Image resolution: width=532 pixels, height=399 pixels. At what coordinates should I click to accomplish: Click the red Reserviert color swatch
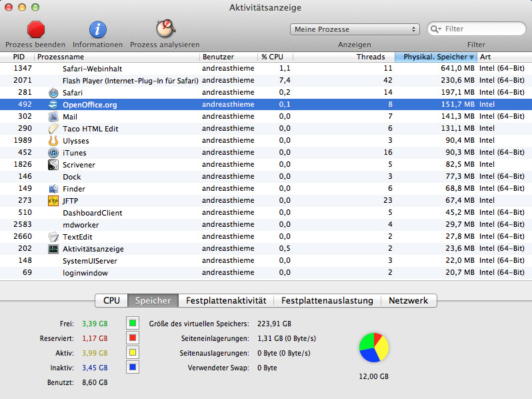pos(133,338)
